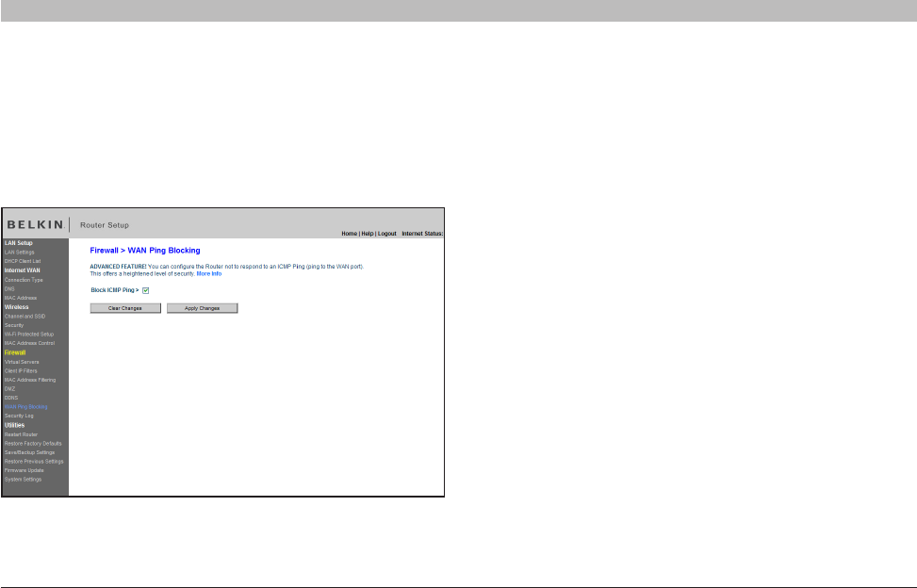Open Client IP Filters page
The height and width of the screenshot is (588, 917).
[21, 370]
